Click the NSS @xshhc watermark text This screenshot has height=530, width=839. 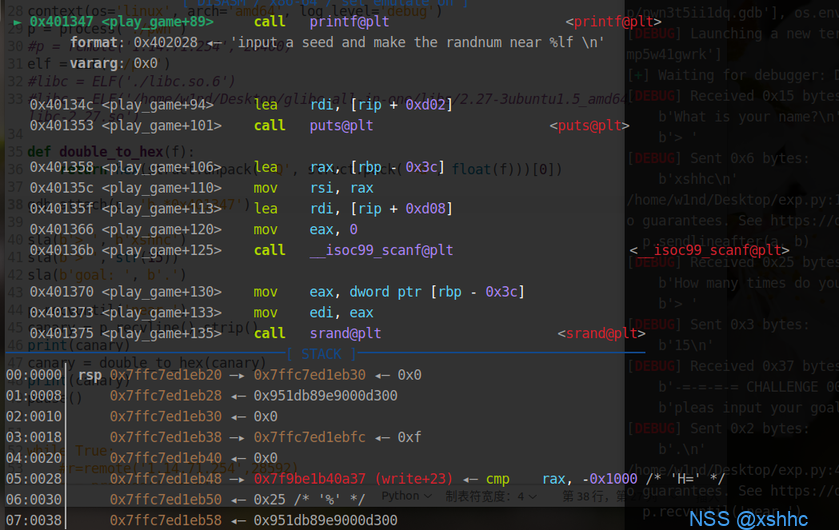coord(748,519)
